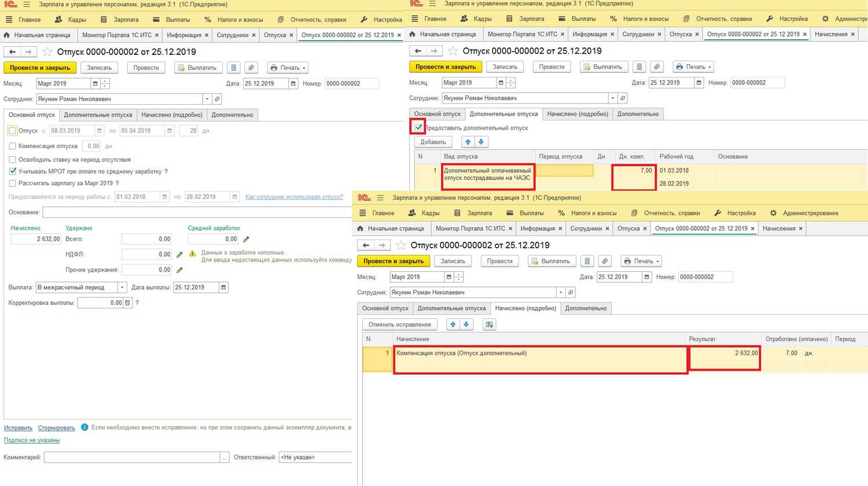Click the calendar icon of the vacation start date 08.03.2019

(100, 131)
